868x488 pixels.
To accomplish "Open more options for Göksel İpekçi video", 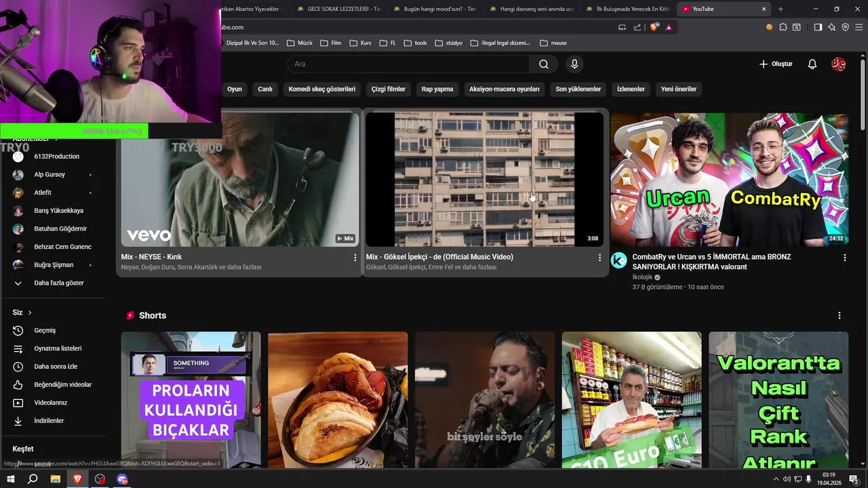I will tap(599, 258).
